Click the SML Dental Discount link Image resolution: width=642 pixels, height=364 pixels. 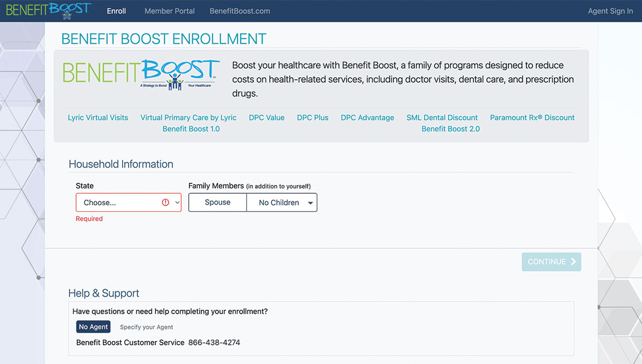pyautogui.click(x=442, y=117)
